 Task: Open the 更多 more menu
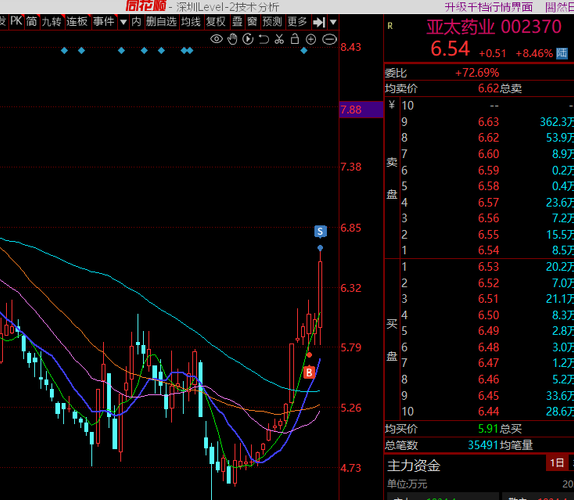297,22
